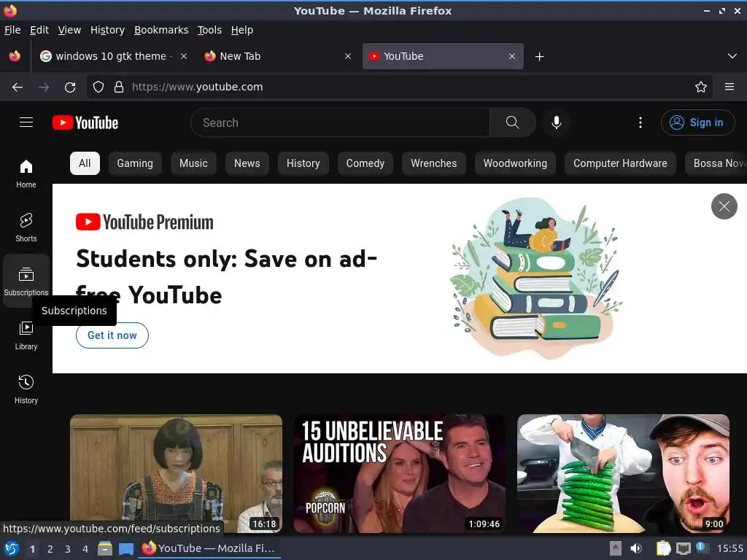The width and height of the screenshot is (747, 560).
Task: Open 15 Unbelievable Auditions video thumbnail
Action: (400, 473)
